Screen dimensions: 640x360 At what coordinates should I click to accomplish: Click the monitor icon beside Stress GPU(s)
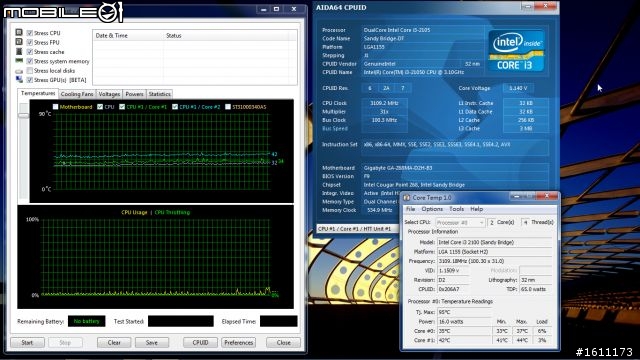(19, 80)
